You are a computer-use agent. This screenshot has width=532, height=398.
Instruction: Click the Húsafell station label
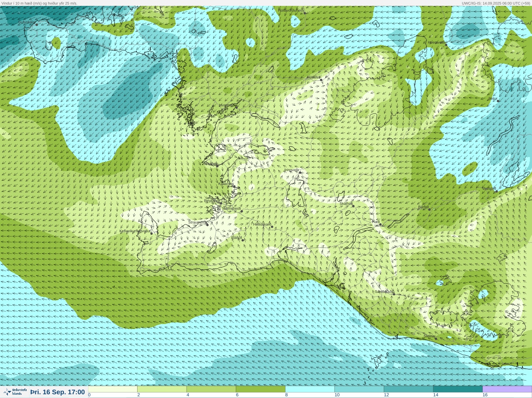coord(314,77)
